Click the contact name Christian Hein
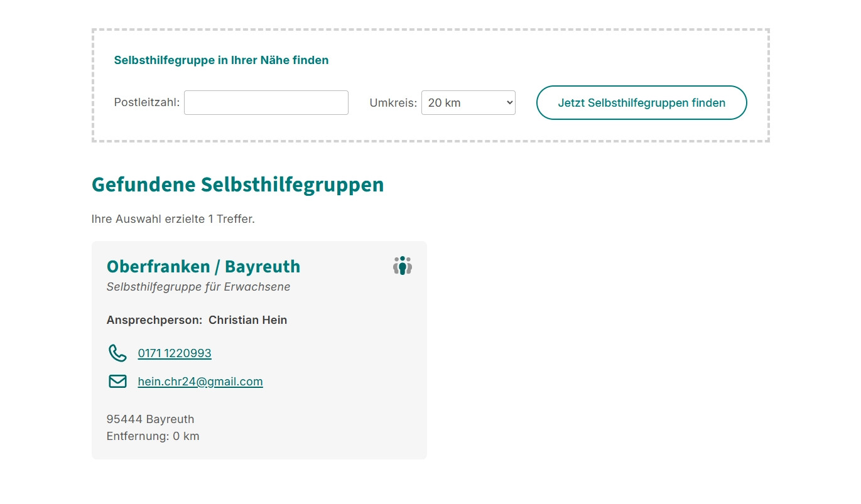Image resolution: width=861 pixels, height=504 pixels. pyautogui.click(x=247, y=320)
